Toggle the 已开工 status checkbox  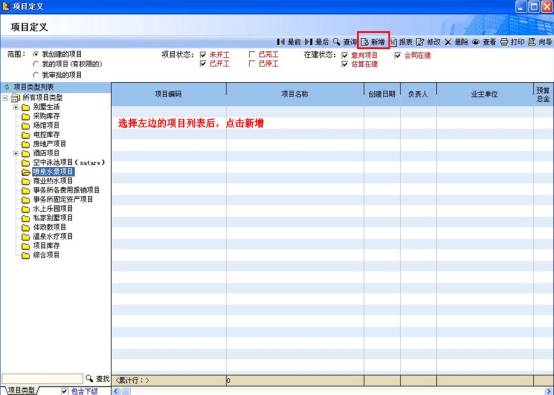point(203,64)
